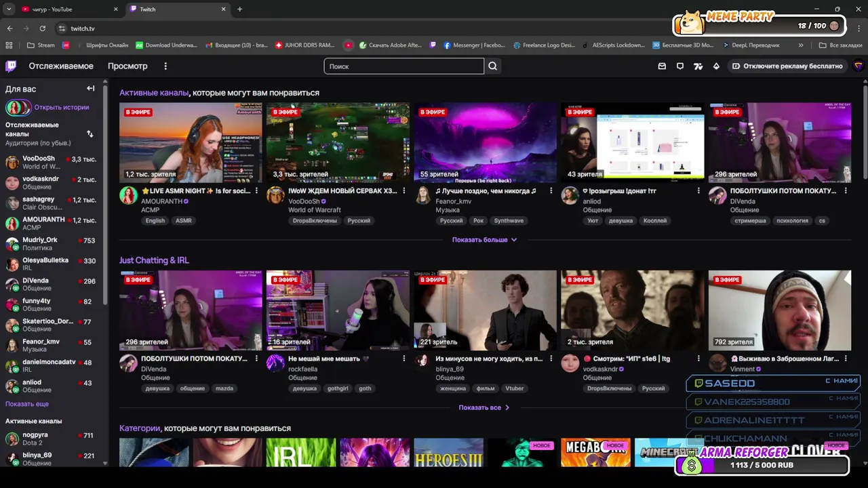Click the 'gothgirl' tag on rockfaella stream
The image size is (868, 488).
point(338,388)
